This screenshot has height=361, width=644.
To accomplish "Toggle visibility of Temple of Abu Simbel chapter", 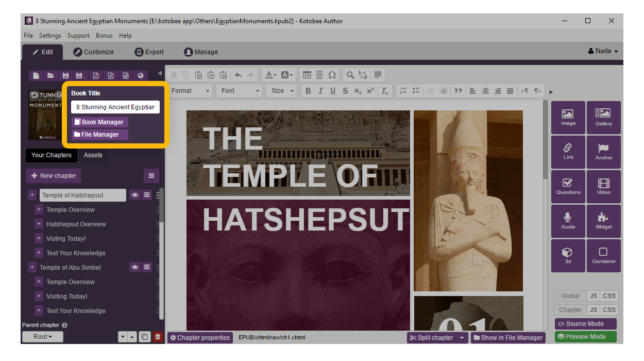I will pos(134,267).
